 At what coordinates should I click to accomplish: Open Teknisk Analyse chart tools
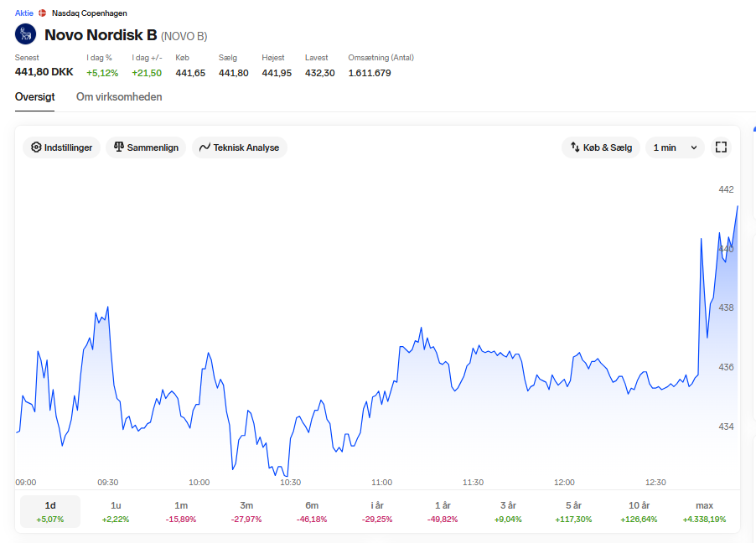tap(240, 147)
